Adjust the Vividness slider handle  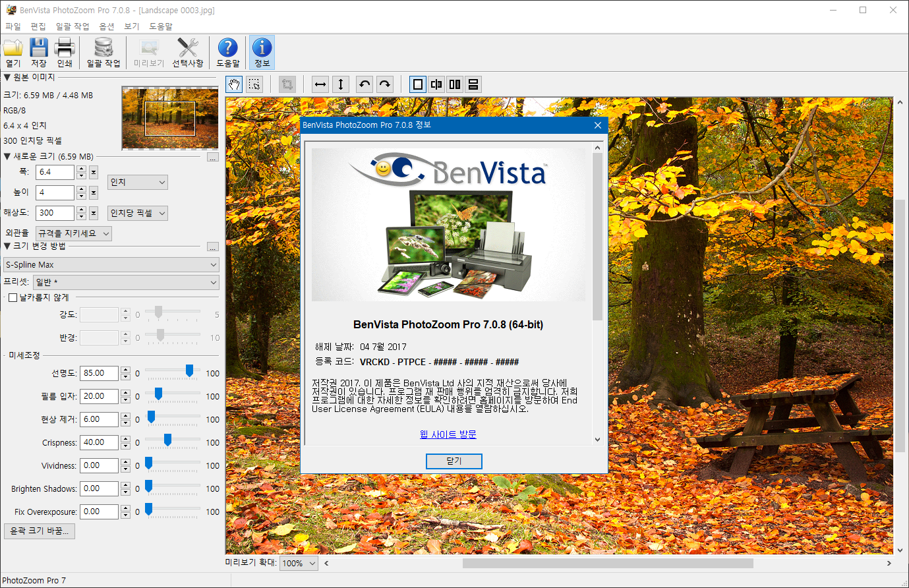pyautogui.click(x=148, y=463)
